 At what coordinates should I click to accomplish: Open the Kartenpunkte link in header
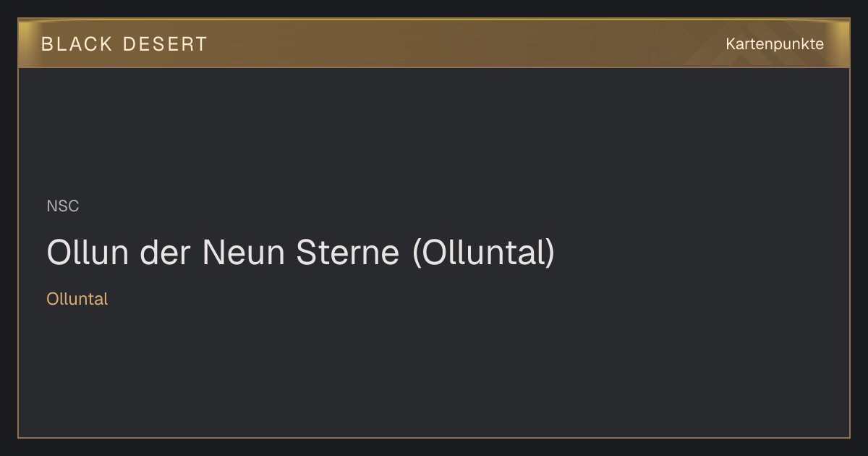pos(775,44)
